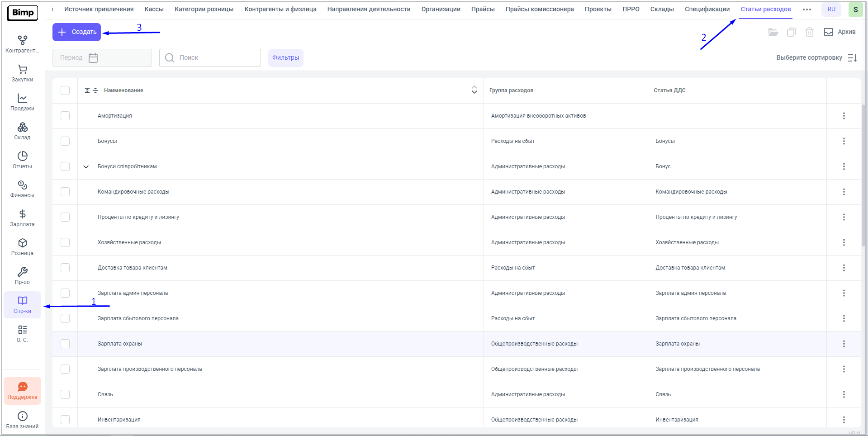Toggle the select-all checkbox in table header
Image resolution: width=868 pixels, height=436 pixels.
click(x=65, y=90)
